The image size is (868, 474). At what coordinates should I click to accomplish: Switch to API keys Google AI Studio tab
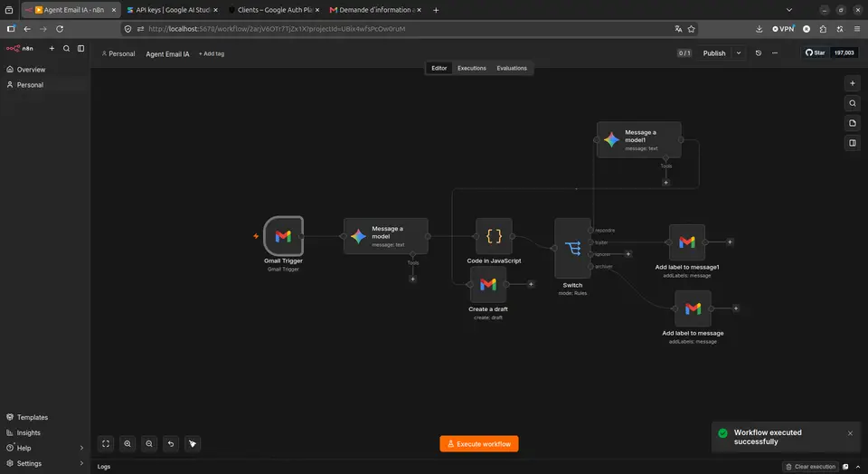click(x=172, y=10)
